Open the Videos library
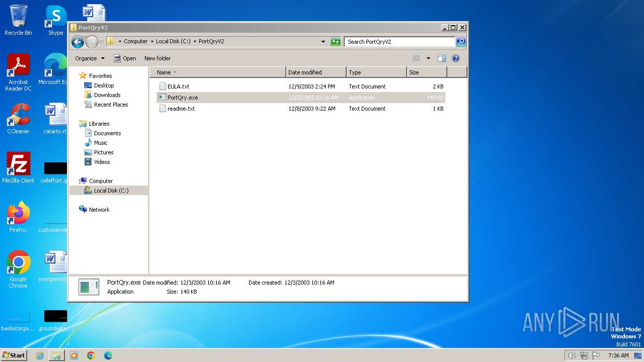This screenshot has height=362, width=644. pos(102,162)
